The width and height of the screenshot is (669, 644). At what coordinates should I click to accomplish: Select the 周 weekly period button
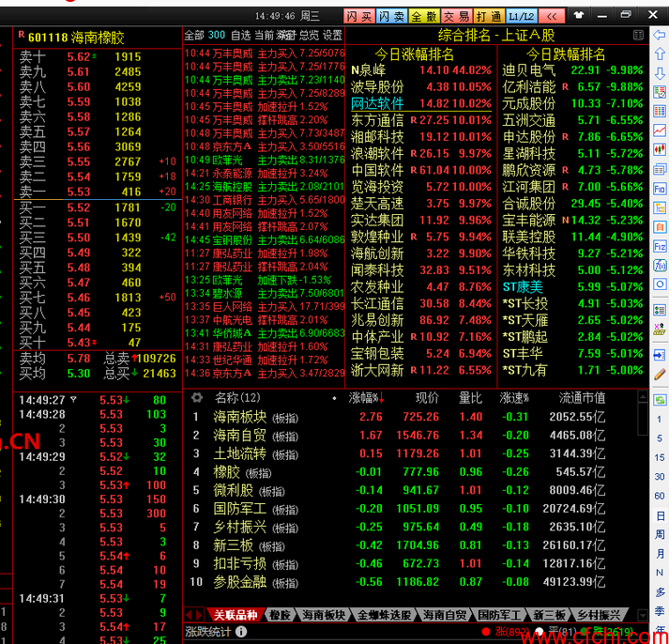click(660, 534)
